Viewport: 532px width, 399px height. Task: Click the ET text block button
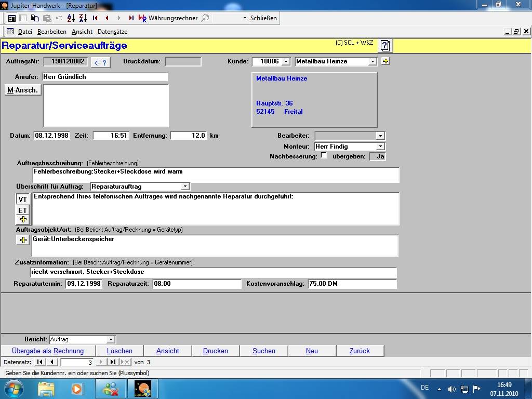(x=22, y=210)
